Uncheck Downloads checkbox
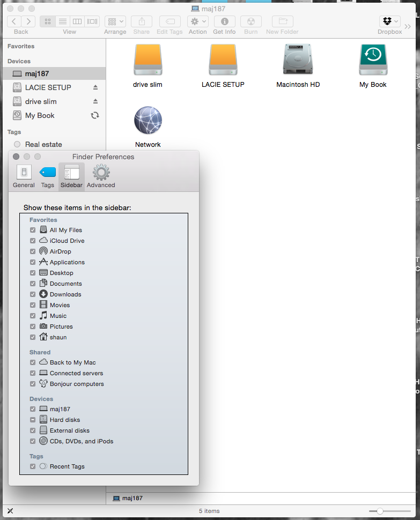This screenshot has width=420, height=520. tap(33, 294)
